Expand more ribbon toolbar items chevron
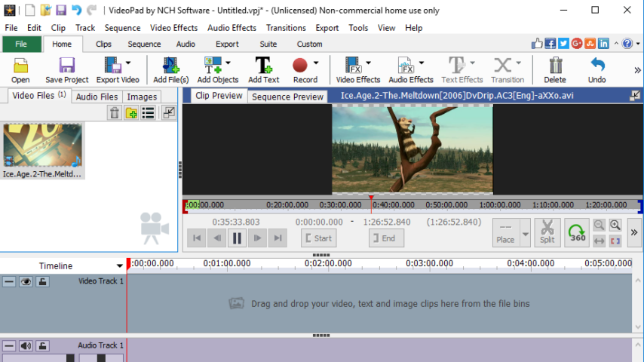Screen dimensions: 644x362 click(637, 70)
